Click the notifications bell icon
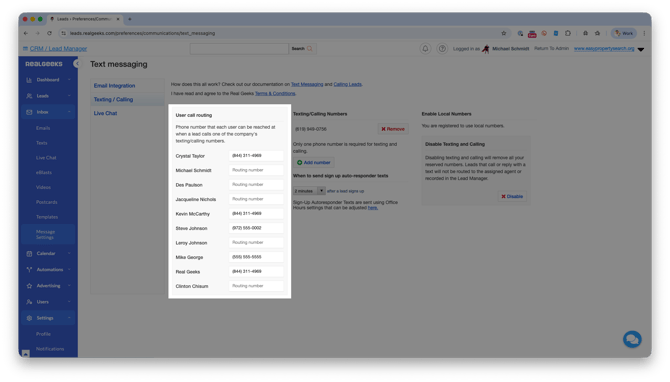The width and height of the screenshot is (670, 382). [x=425, y=49]
